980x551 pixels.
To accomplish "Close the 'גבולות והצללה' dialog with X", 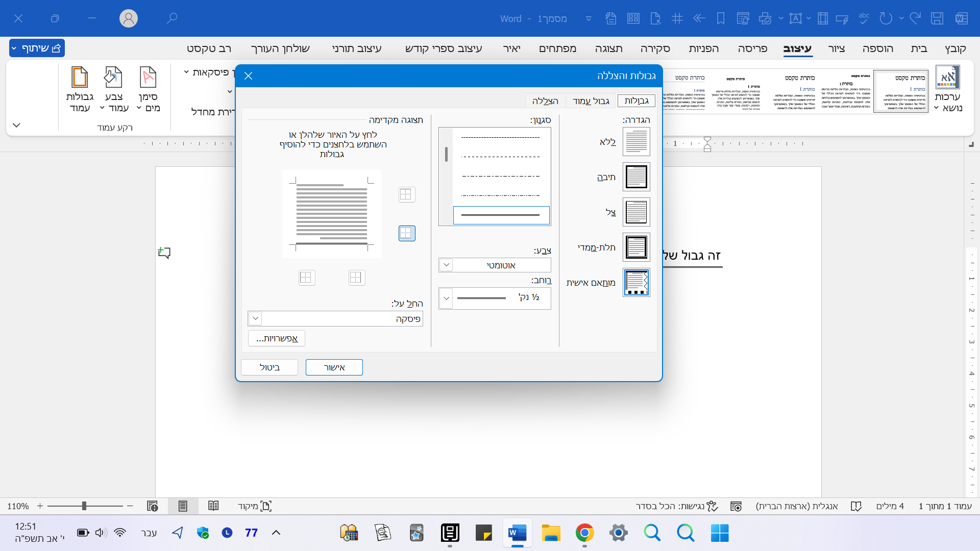I will click(x=249, y=76).
